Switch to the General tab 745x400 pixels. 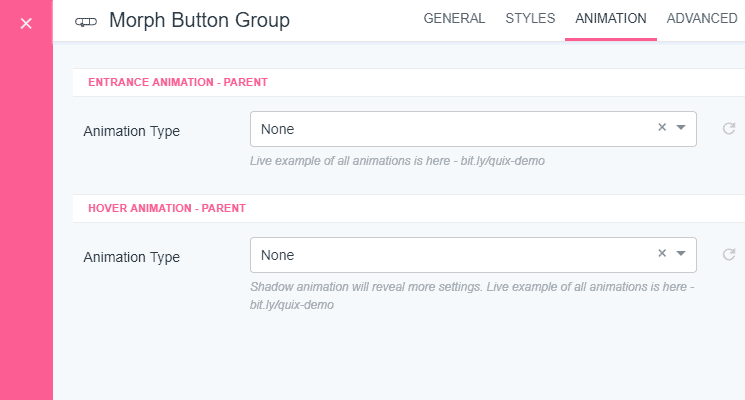tap(454, 19)
